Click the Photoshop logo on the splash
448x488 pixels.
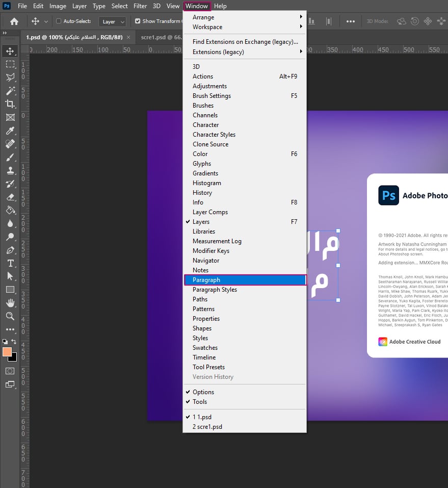click(x=388, y=195)
